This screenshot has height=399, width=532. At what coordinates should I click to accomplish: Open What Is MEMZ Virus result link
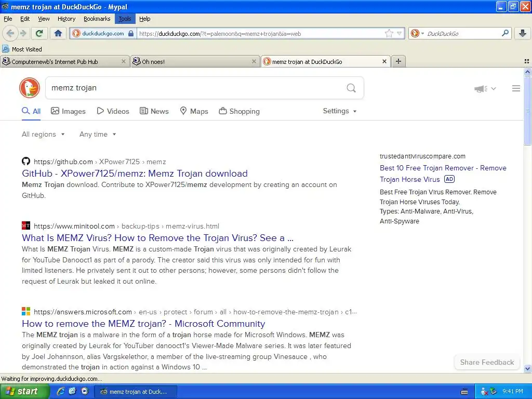tap(158, 238)
